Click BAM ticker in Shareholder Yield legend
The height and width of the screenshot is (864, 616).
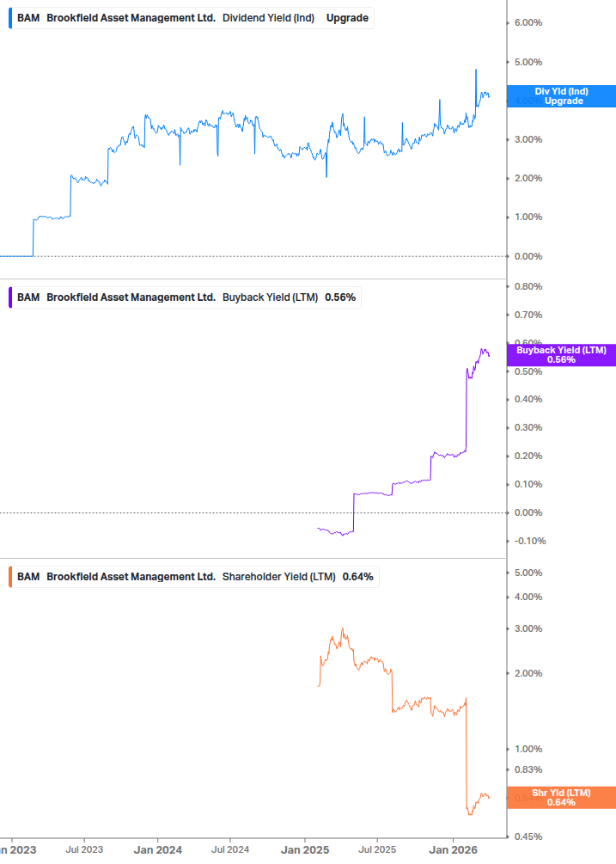click(28, 577)
